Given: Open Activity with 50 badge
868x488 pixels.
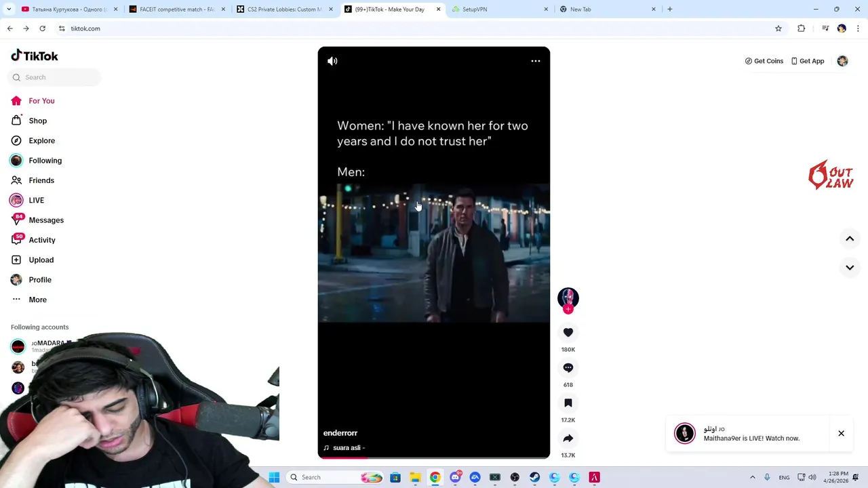Looking at the screenshot, I should [42, 240].
